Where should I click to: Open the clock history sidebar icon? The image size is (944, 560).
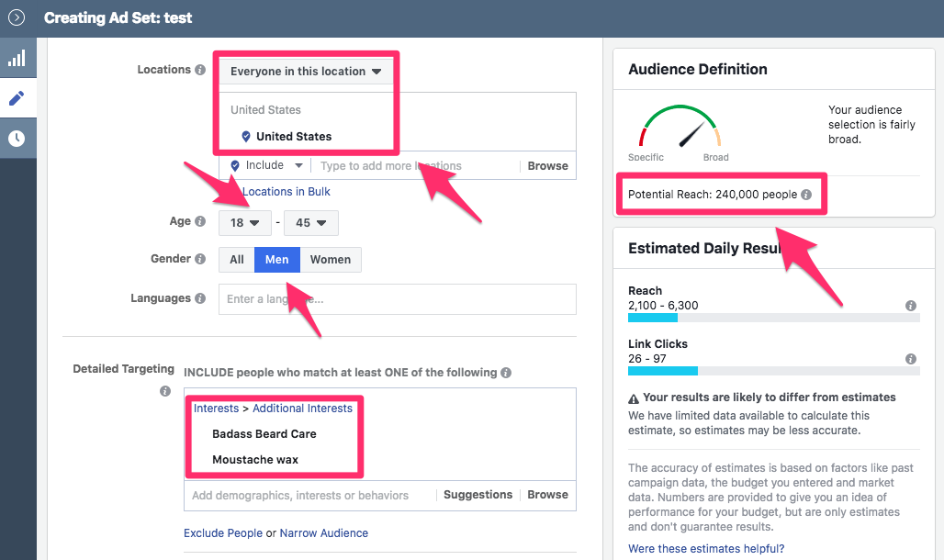tap(17, 138)
